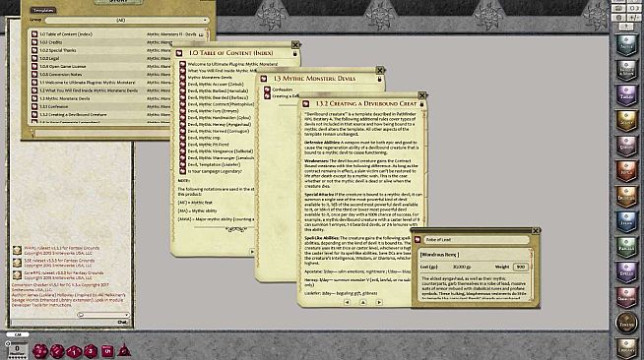
Task: Pick the d10 die in dice tray
Action: [x=74, y=351]
